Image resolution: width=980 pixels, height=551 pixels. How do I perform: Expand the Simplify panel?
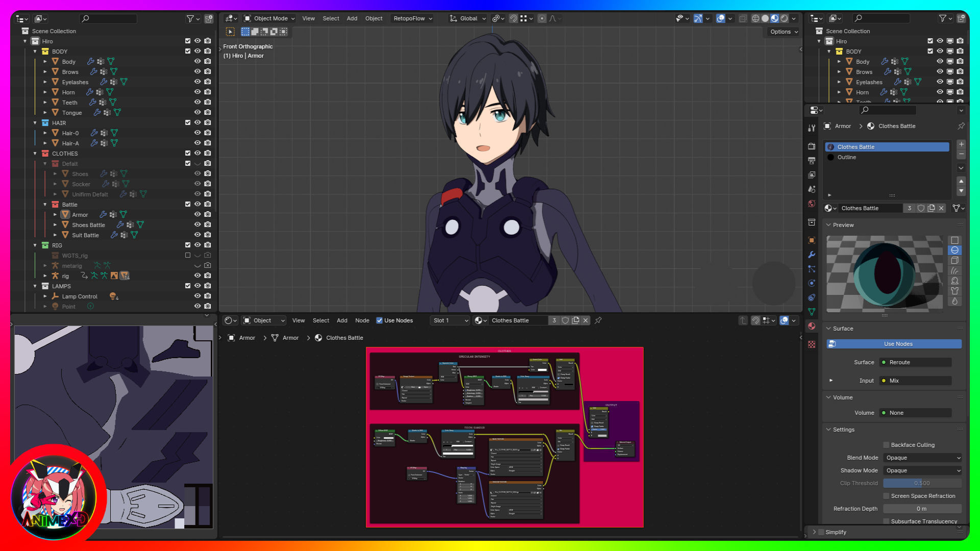point(814,532)
